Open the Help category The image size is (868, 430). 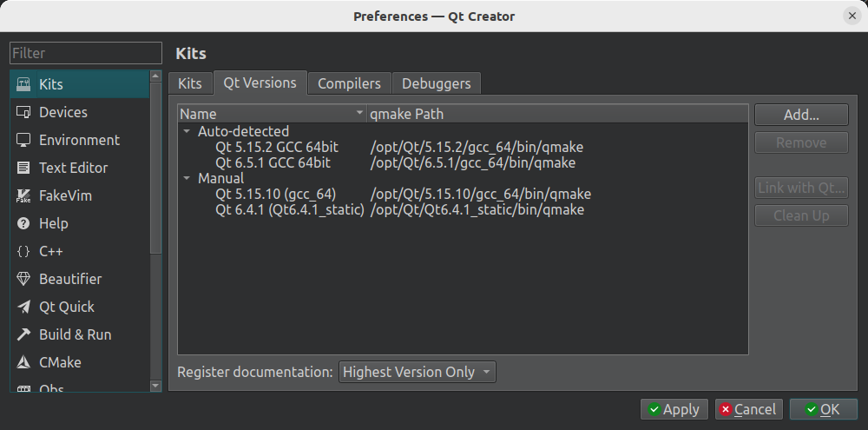point(80,223)
